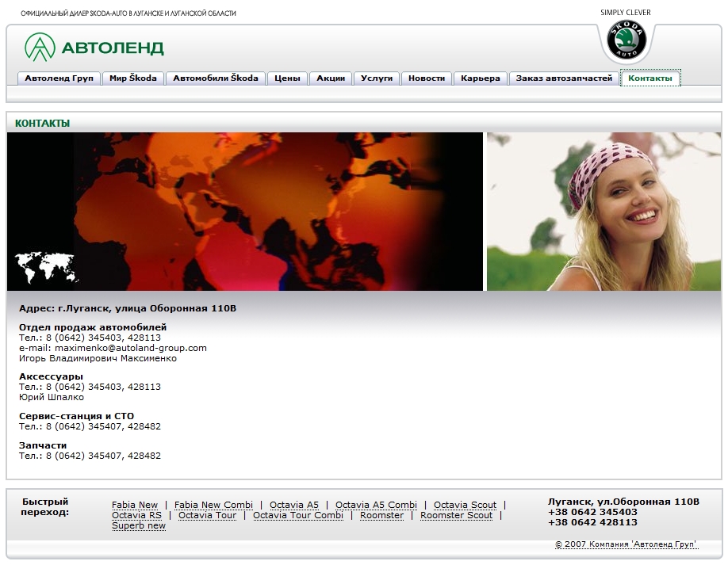Open the Карьера tab
728x565 pixels.
481,78
